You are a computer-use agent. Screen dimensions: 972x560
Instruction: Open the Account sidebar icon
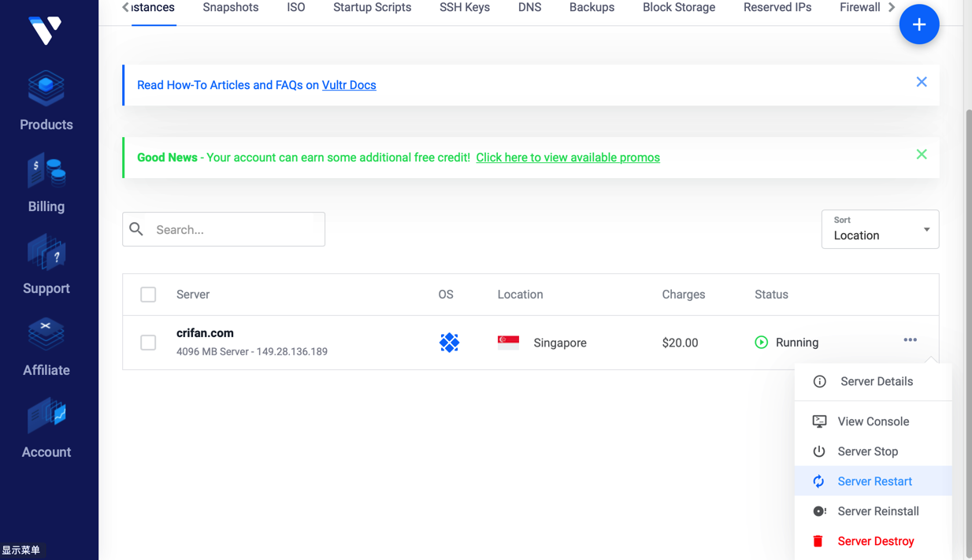point(46,416)
